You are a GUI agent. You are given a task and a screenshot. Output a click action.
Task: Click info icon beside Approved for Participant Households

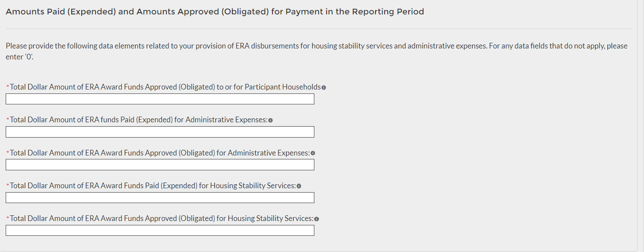click(x=324, y=87)
